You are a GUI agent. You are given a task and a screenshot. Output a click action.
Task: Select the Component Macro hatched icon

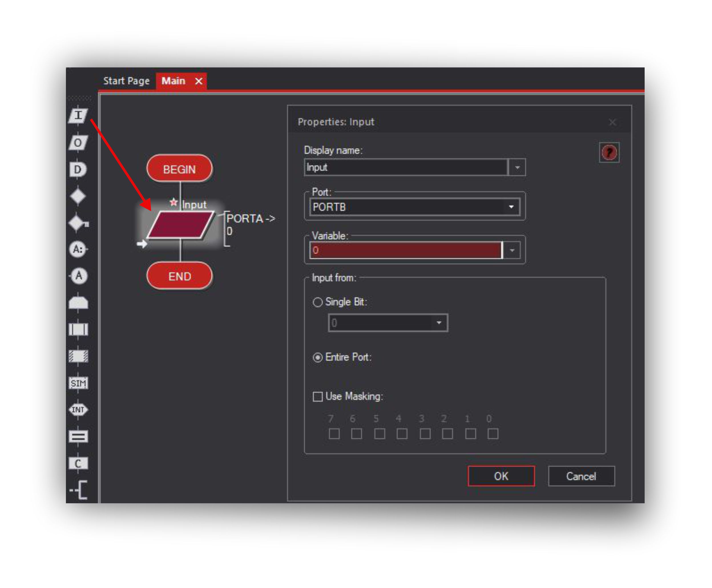pyautogui.click(x=78, y=356)
